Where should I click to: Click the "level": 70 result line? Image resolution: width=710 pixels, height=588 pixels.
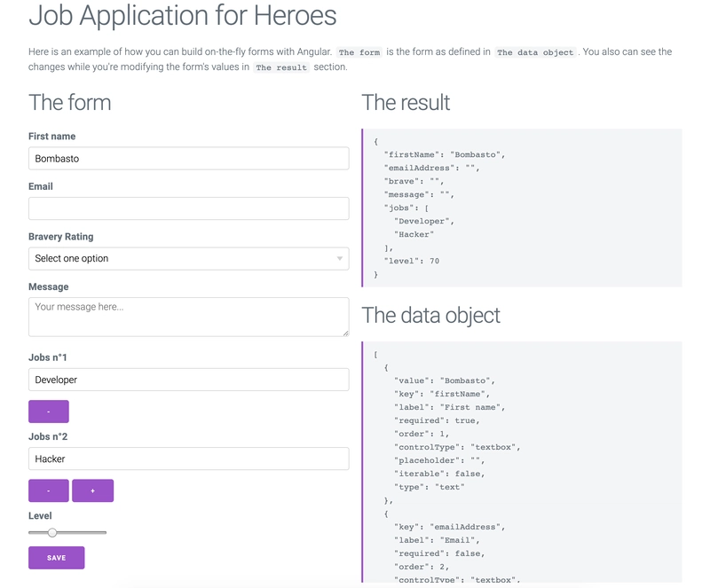412,261
